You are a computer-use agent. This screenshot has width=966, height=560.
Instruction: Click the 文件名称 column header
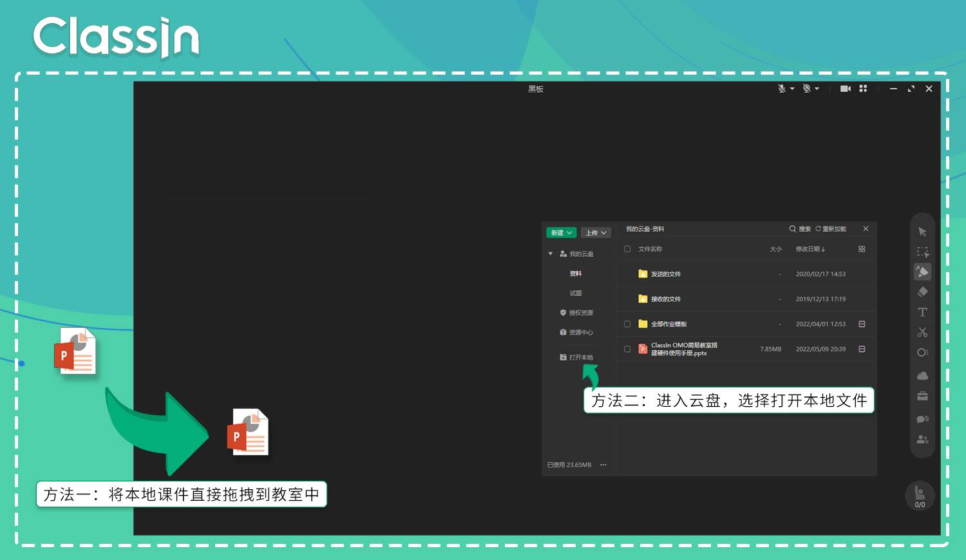point(650,249)
